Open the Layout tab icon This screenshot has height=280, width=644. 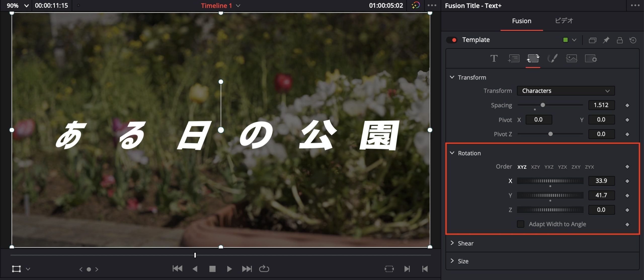pyautogui.click(x=513, y=59)
